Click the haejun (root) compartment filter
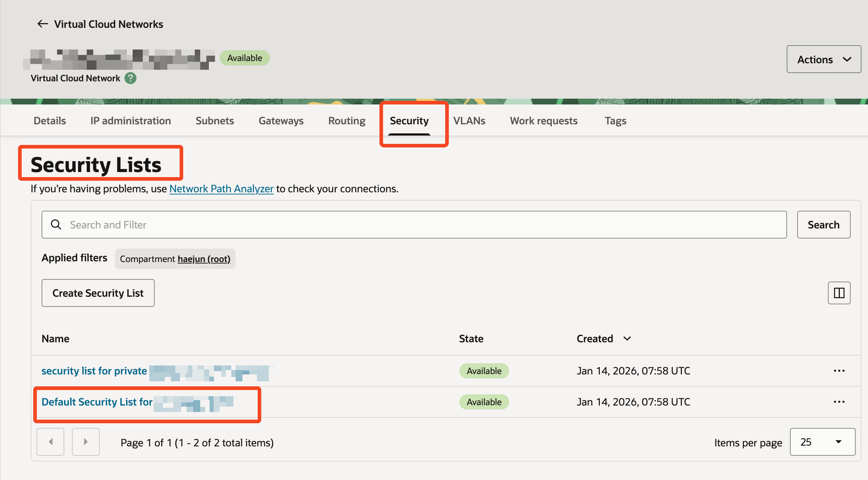The image size is (868, 480). [x=204, y=259]
